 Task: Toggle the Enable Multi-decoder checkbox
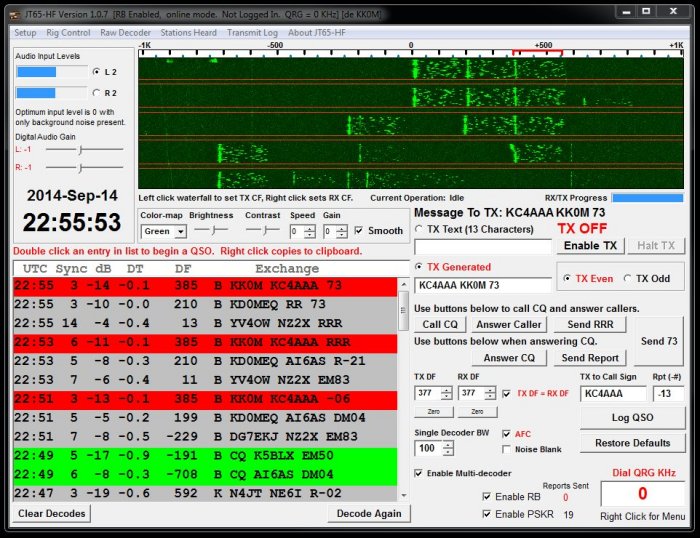[x=418, y=473]
